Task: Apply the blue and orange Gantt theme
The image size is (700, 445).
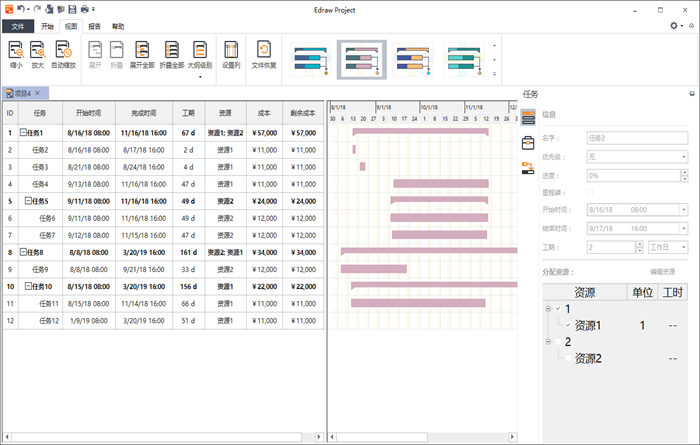Action: pyautogui.click(x=413, y=60)
